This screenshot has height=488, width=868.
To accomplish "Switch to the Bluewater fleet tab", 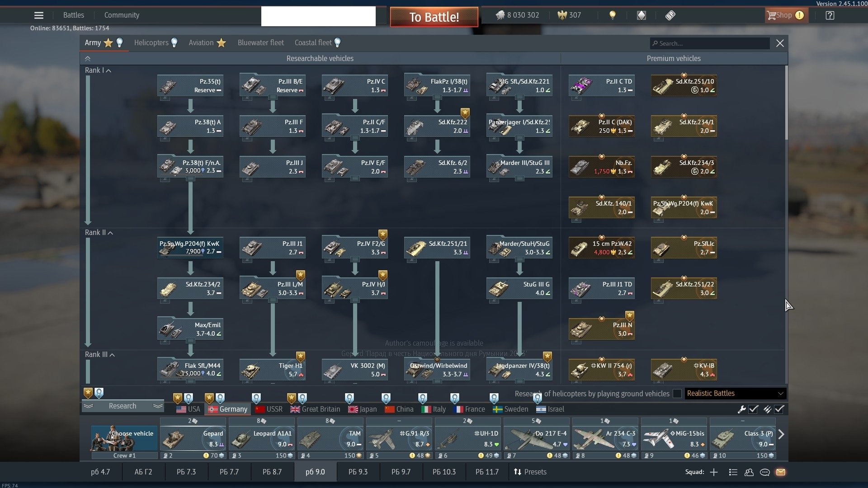I will pyautogui.click(x=261, y=43).
